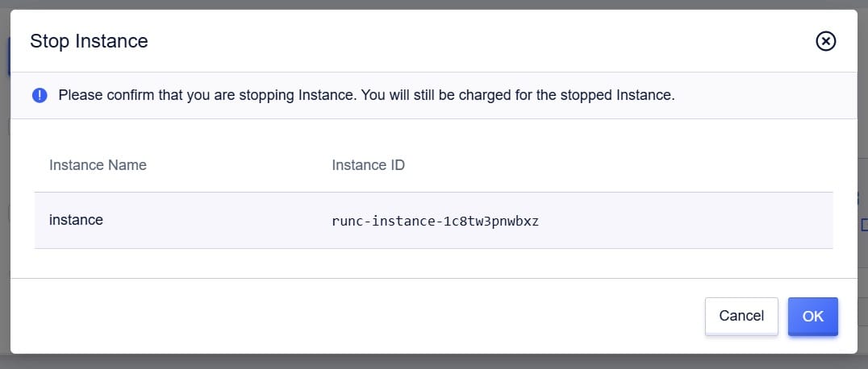This screenshot has width=868, height=369.
Task: Click the partially hidden blue button behind dialog's left edge
Action: coord(8,56)
